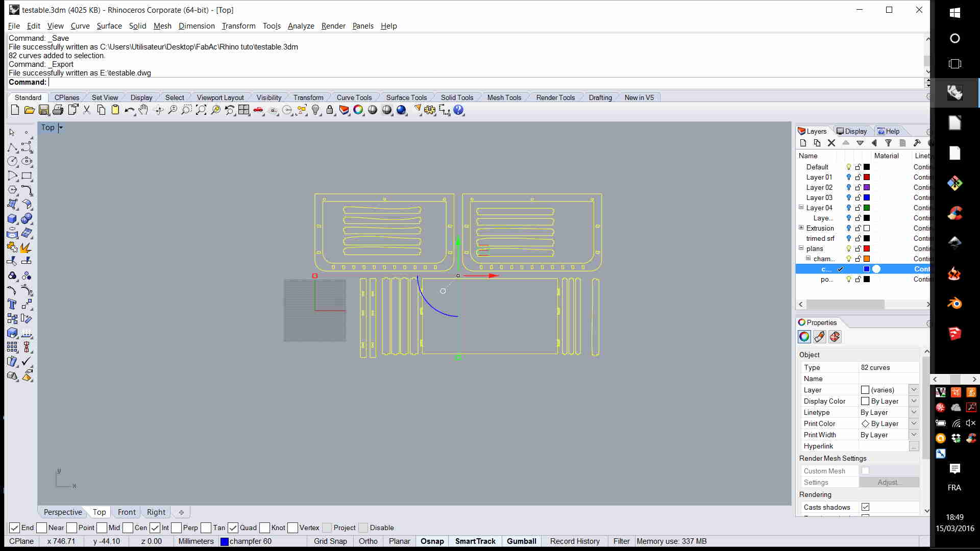The image size is (980, 551).
Task: Disable the Quad object snap checkbox
Action: coord(233,528)
